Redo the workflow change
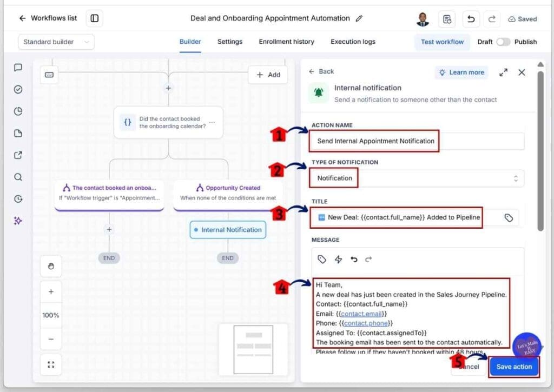This screenshot has width=554, height=392. [x=492, y=19]
